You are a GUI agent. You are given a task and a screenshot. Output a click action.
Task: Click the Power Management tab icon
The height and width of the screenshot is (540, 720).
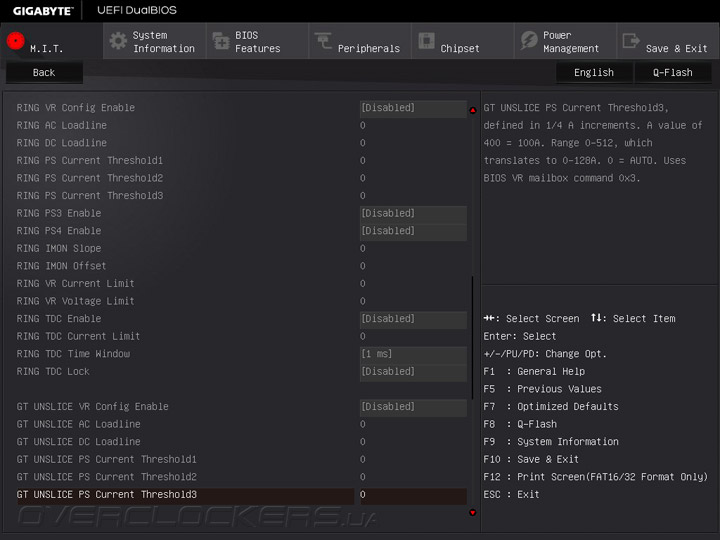click(x=529, y=41)
